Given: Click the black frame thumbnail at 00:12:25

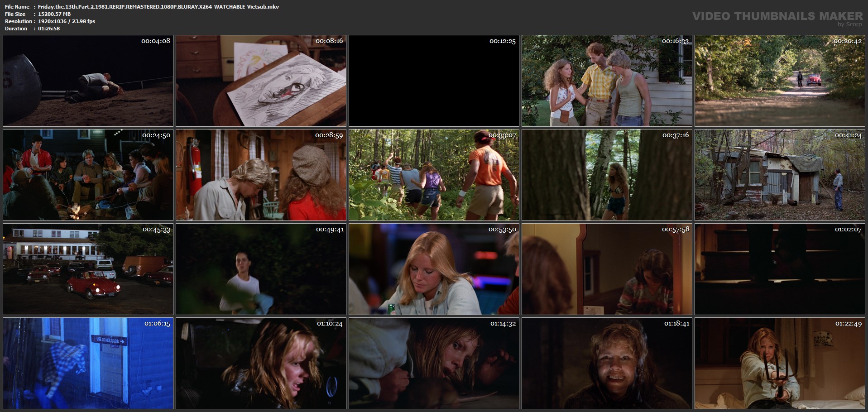Looking at the screenshot, I should (x=434, y=81).
